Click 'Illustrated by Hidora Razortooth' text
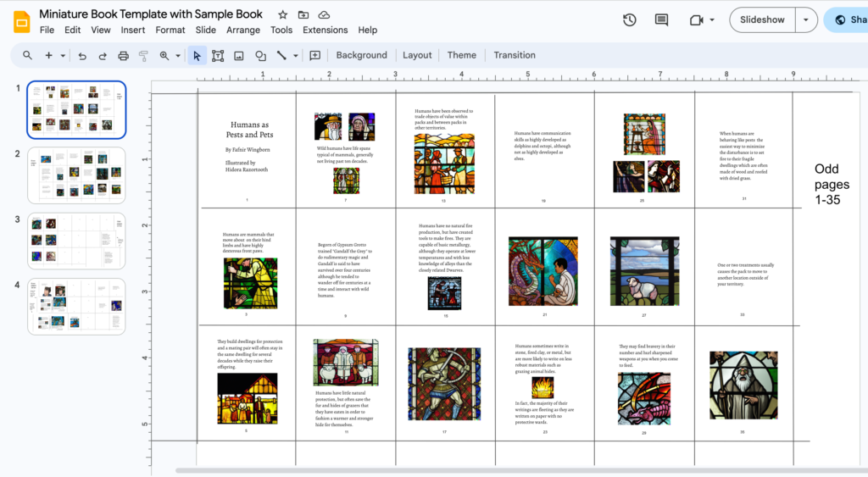This screenshot has height=477, width=868. coord(247,166)
